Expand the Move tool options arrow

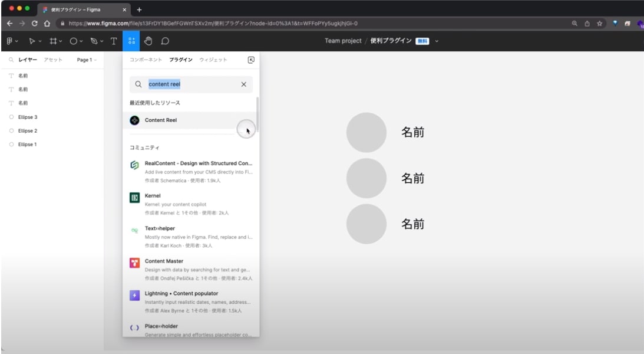tap(40, 41)
